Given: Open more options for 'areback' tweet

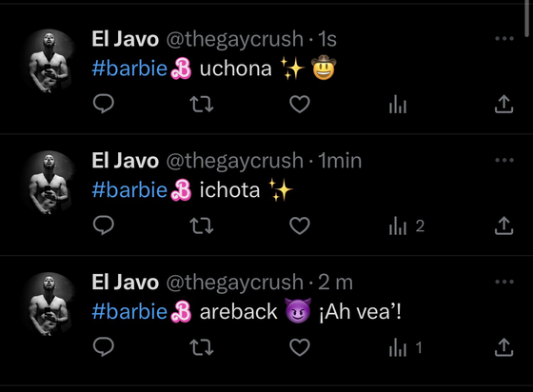Looking at the screenshot, I should coord(504,282).
